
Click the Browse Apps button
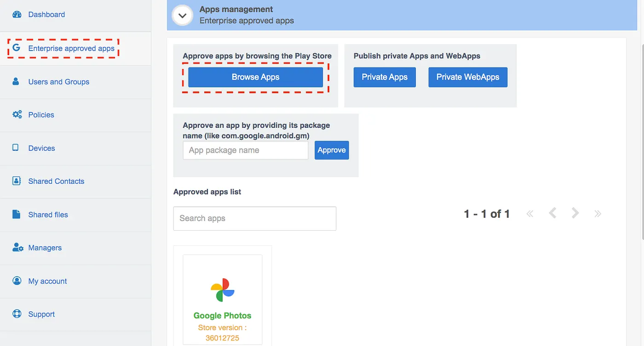pos(256,77)
